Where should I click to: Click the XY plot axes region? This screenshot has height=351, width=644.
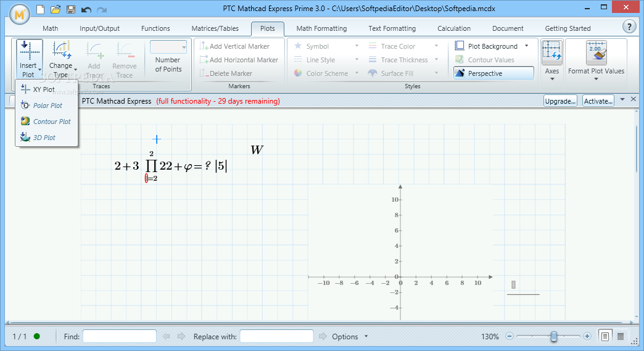pyautogui.click(x=400, y=252)
